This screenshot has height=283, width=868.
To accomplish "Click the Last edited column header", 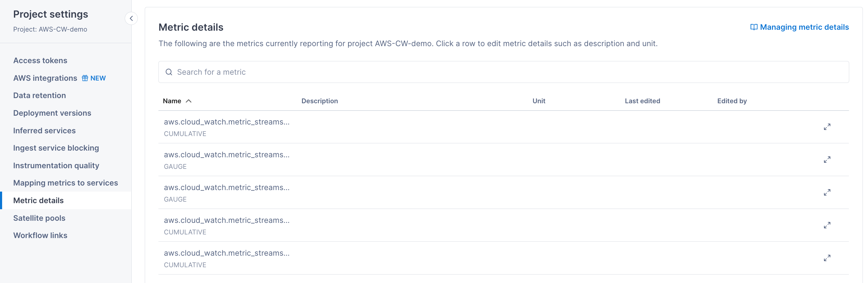I will [642, 101].
